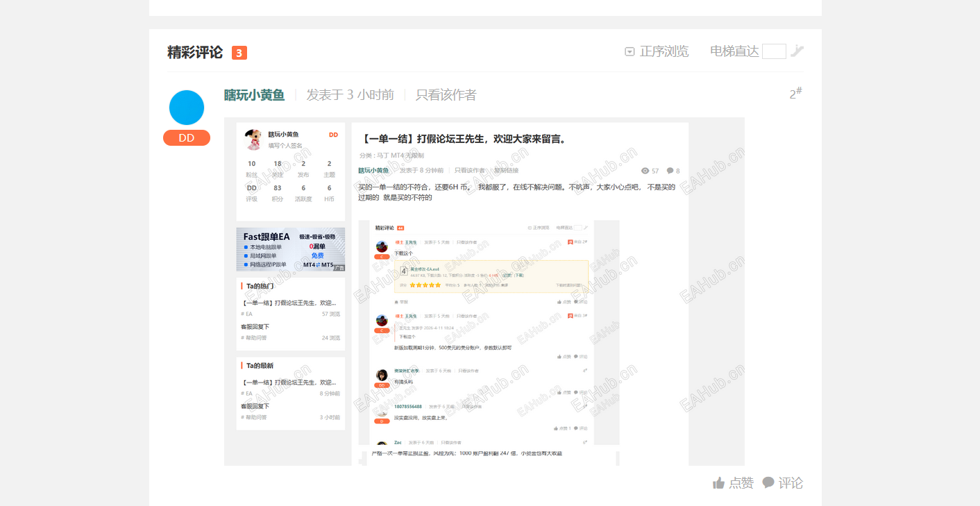Image resolution: width=980 pixels, height=506 pixels.
Task: Click the elevator jump icon beside 电梯直达
Action: [797, 50]
